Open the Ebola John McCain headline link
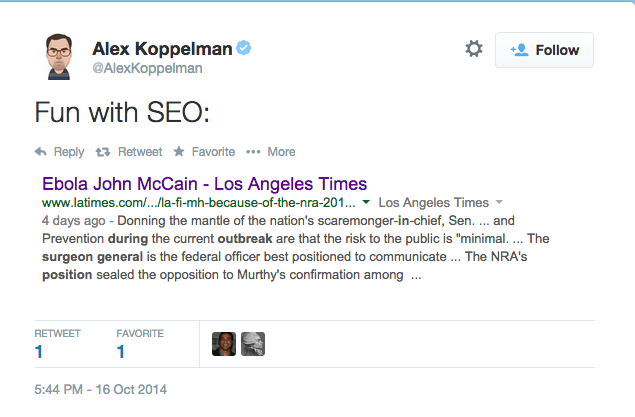The image size is (635, 417). tap(204, 184)
